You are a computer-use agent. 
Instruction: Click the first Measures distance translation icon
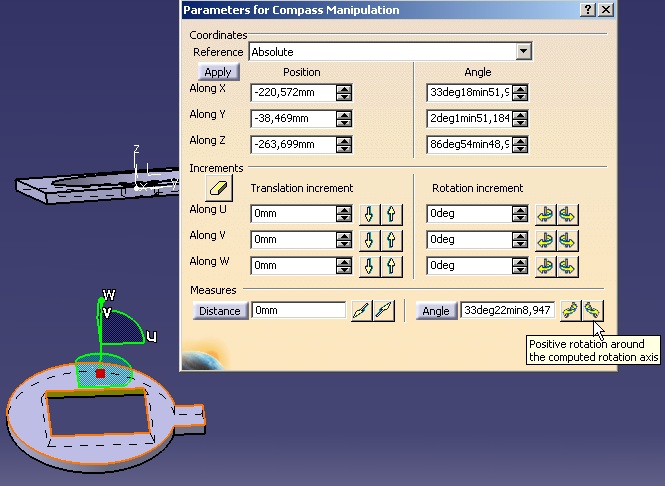click(x=361, y=311)
